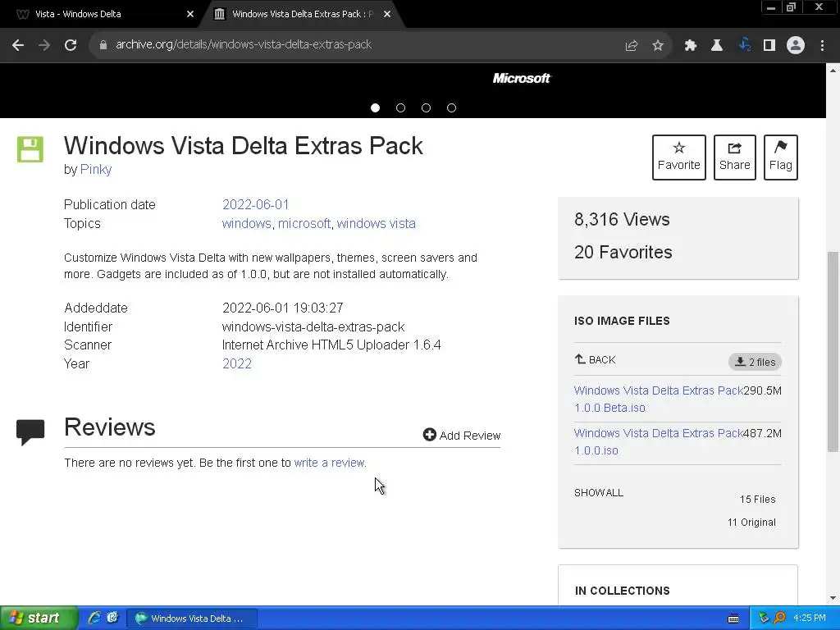Click the green network tray icon
The image size is (840, 630).
(x=764, y=618)
